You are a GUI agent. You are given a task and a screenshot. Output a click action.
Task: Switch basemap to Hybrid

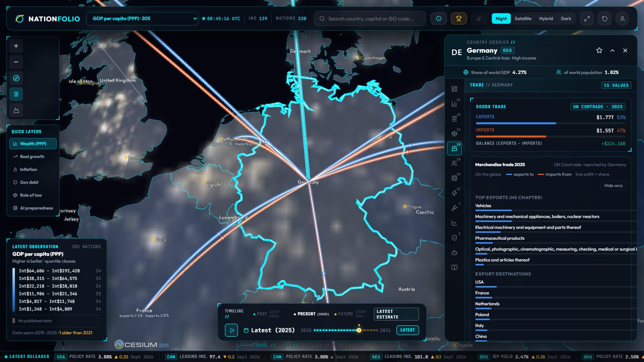click(546, 19)
